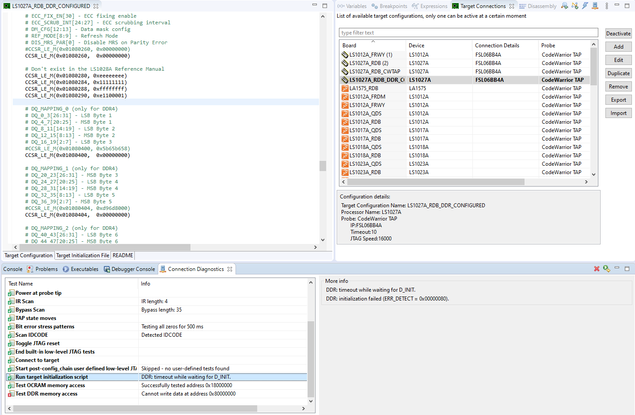Viewport: 635px width, 415px height.
Task: Close the LS1027A_RDB_DDR_CONFIGURED editor tab
Action: (96, 6)
